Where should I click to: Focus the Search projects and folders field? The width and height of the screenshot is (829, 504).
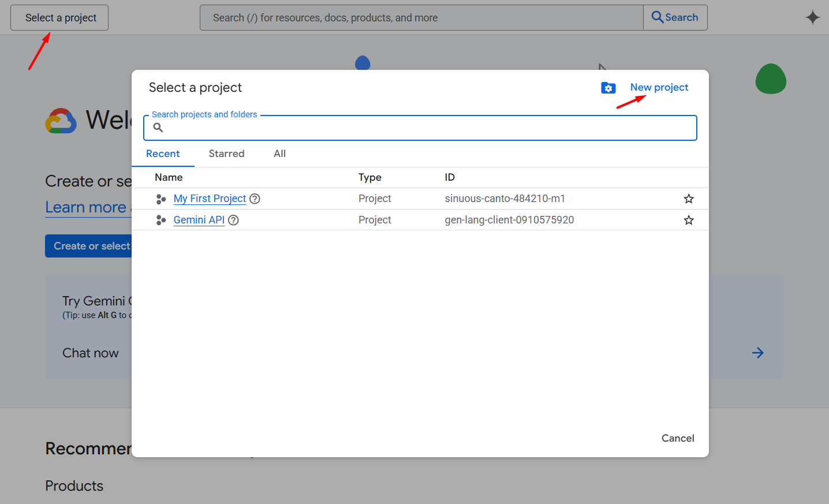click(427, 128)
